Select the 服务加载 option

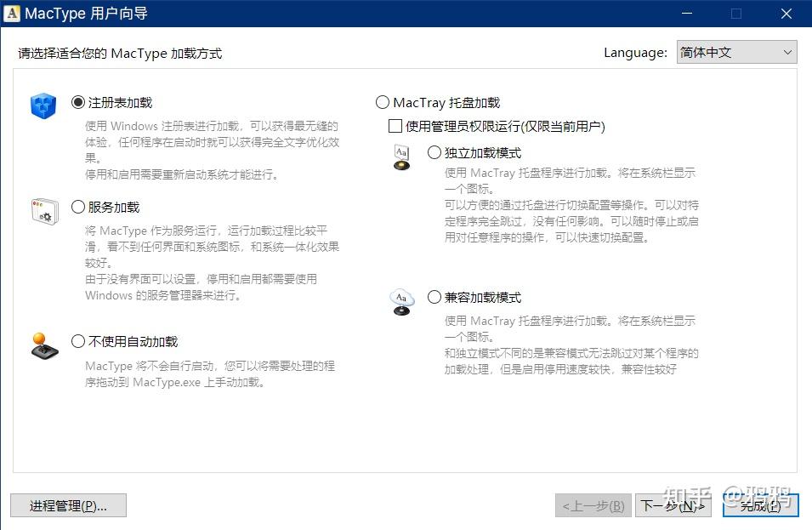click(x=77, y=206)
